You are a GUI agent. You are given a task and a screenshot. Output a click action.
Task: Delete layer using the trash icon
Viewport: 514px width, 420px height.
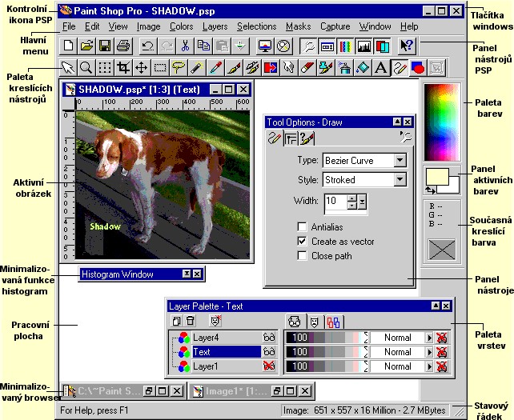click(x=191, y=322)
